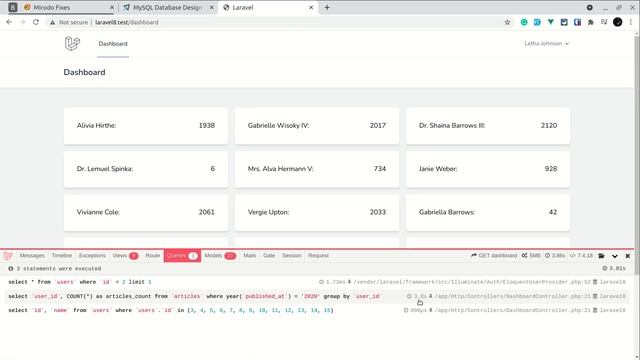Reload the page with the refresh icon
640x360 pixels.
click(x=36, y=22)
